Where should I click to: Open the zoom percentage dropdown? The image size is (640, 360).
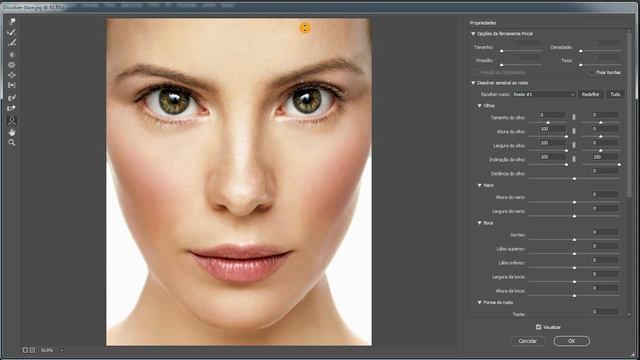coord(62,350)
